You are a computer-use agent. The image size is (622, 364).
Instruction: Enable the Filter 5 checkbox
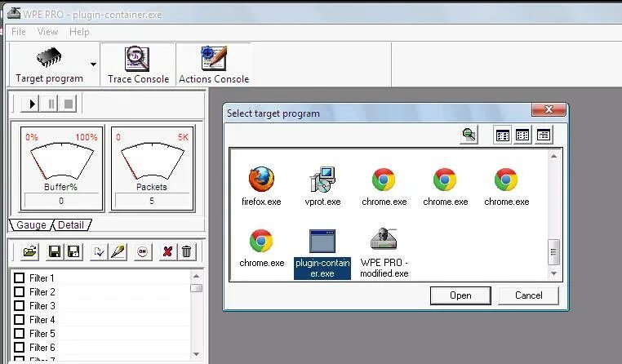click(x=19, y=334)
